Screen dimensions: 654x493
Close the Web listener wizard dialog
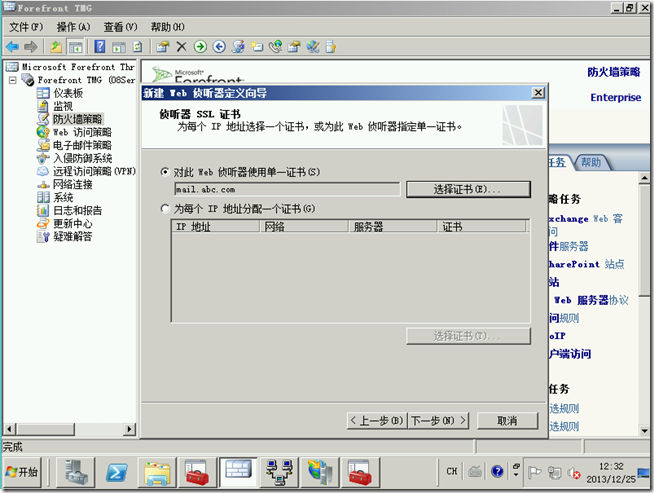pyautogui.click(x=538, y=93)
